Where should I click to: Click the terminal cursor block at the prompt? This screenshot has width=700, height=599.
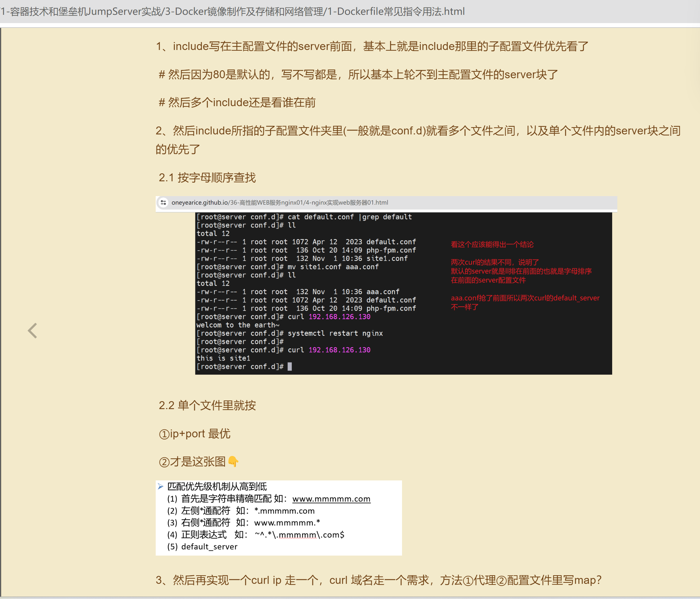[x=290, y=366]
